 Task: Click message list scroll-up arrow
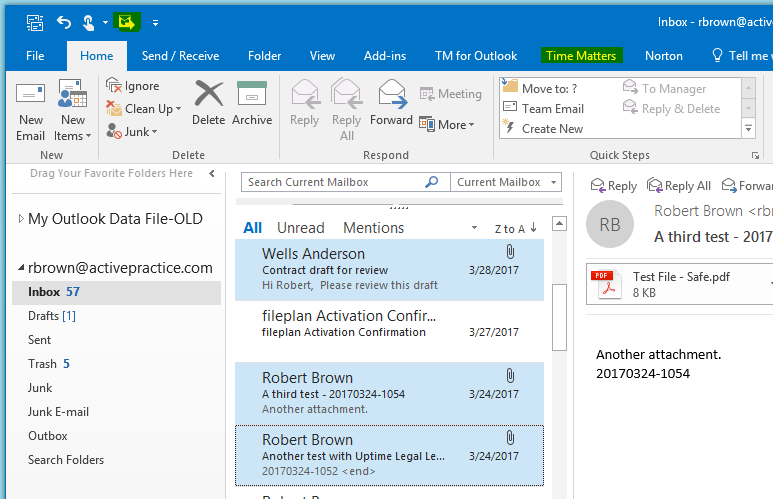point(559,223)
